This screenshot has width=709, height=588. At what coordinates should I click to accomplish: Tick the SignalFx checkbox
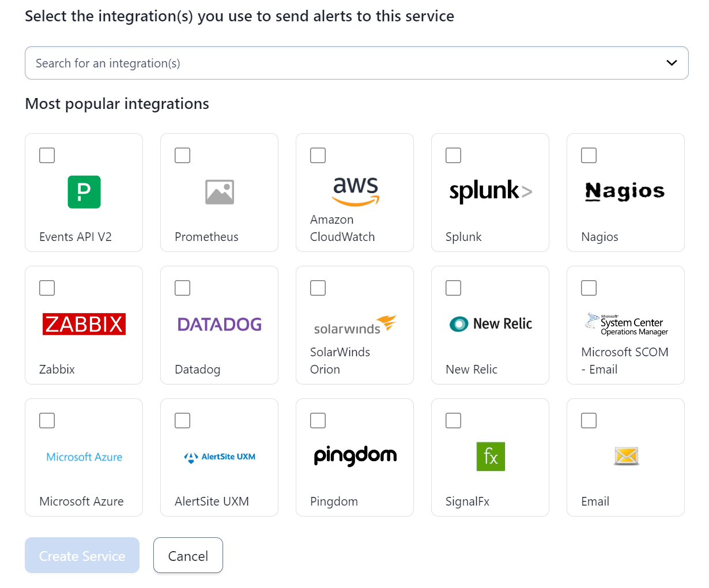(x=454, y=421)
